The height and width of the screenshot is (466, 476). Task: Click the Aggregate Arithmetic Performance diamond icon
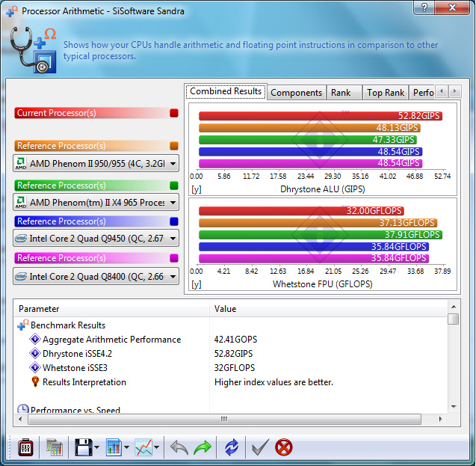pos(35,339)
